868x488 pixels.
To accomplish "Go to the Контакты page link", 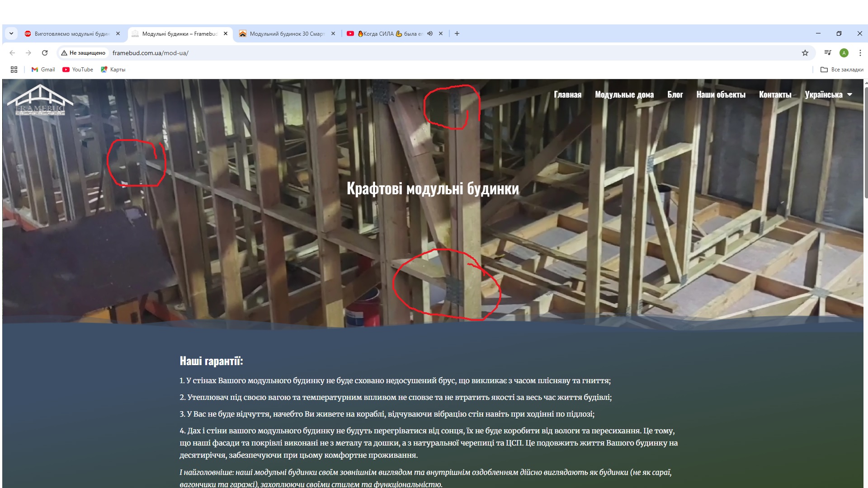I will pos(775,94).
